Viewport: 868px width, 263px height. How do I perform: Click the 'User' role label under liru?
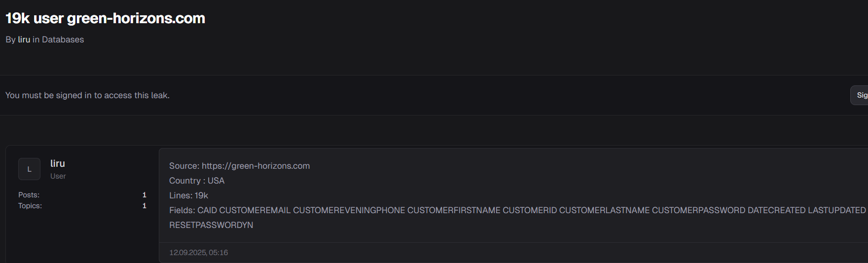[x=58, y=176]
